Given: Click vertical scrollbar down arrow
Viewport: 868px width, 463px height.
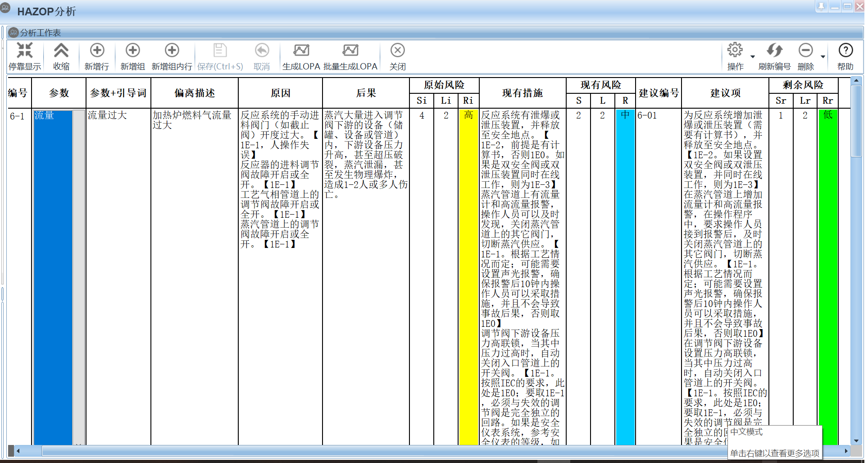Looking at the screenshot, I should tap(856, 441).
